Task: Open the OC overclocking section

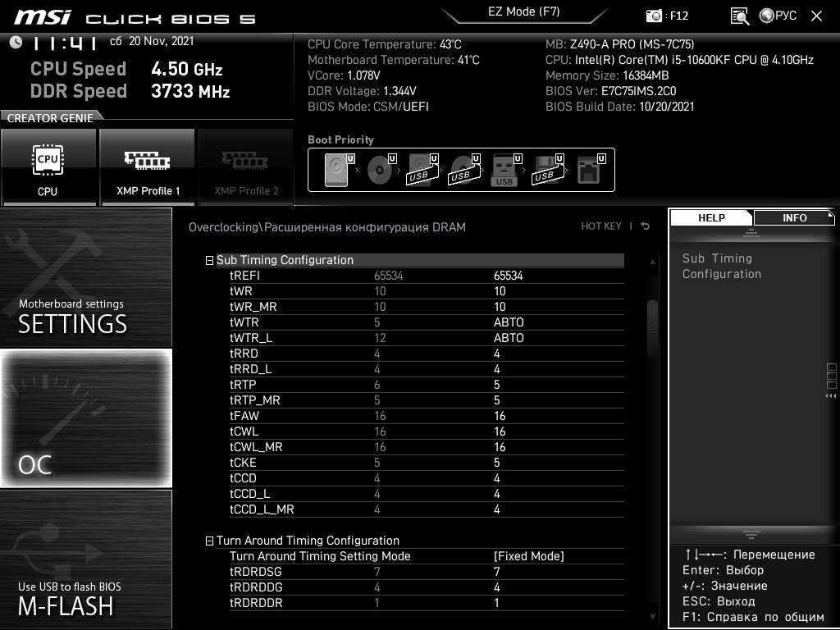Action: 85,418
